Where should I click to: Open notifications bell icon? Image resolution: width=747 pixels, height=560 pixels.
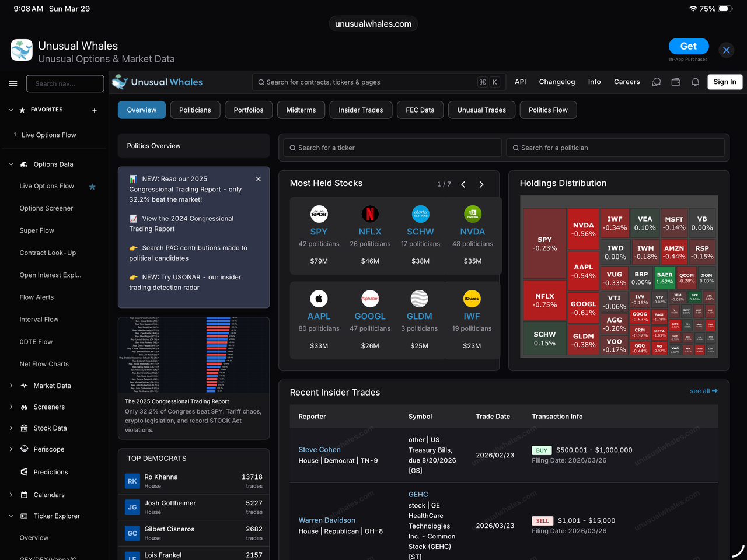(696, 82)
